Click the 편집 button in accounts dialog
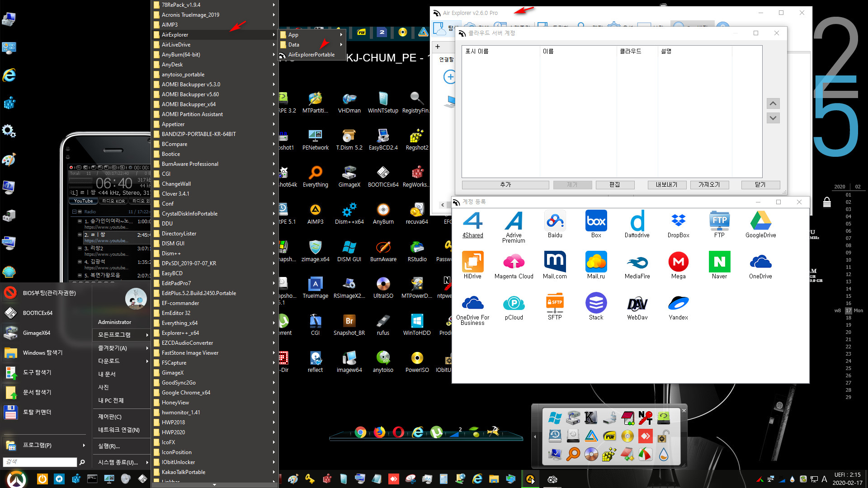The image size is (868, 488). click(x=615, y=185)
